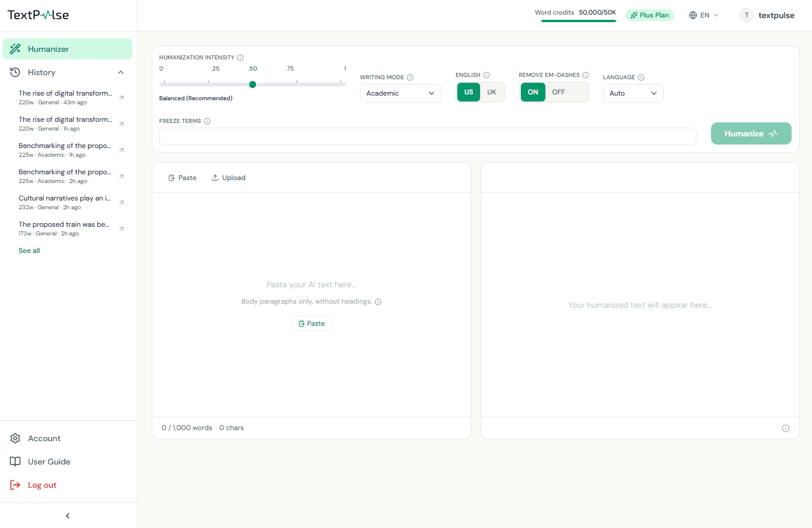Image resolution: width=812 pixels, height=528 pixels.
Task: Open first 'The rise of digital transform' arrow icon (43m ago)
Action: tap(121, 97)
